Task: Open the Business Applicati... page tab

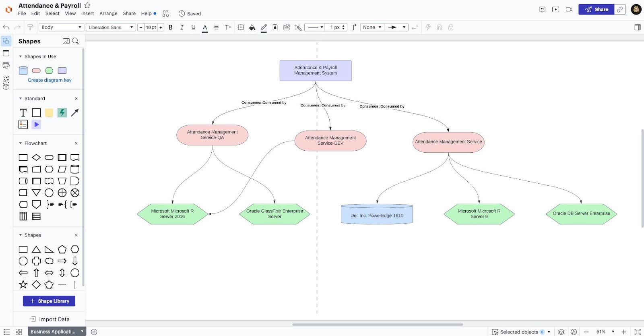Action: coord(57,332)
